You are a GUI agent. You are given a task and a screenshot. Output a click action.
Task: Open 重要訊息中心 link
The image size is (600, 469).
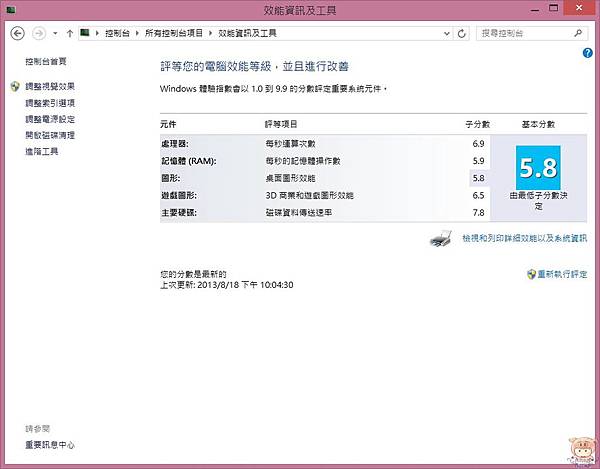(x=50, y=445)
